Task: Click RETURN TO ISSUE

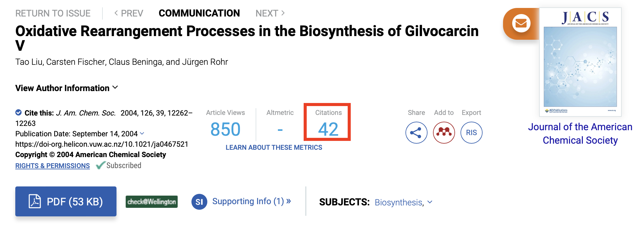Action: pos(53,13)
